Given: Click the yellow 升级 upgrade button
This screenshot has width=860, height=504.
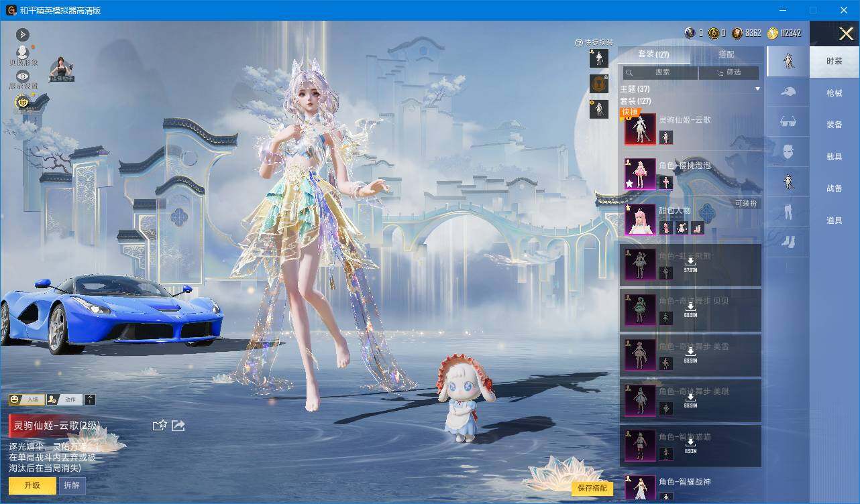Looking at the screenshot, I should (32, 485).
